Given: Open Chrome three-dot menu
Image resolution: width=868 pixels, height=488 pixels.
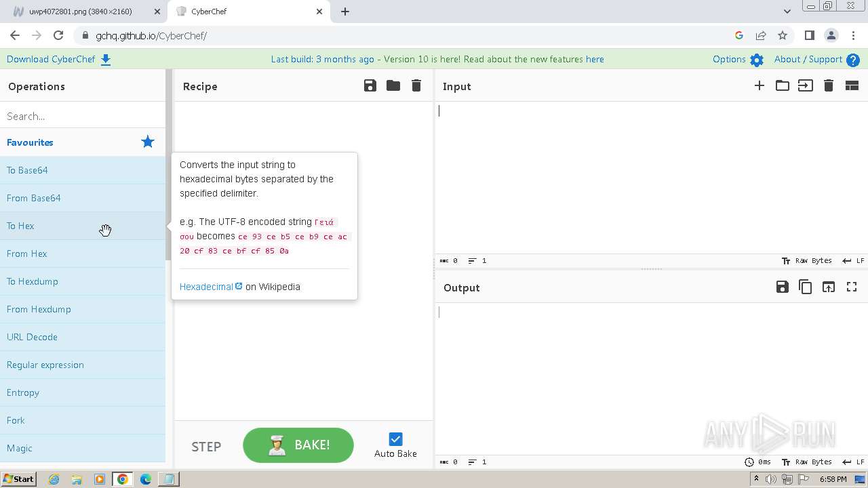Looking at the screenshot, I should coord(853,35).
